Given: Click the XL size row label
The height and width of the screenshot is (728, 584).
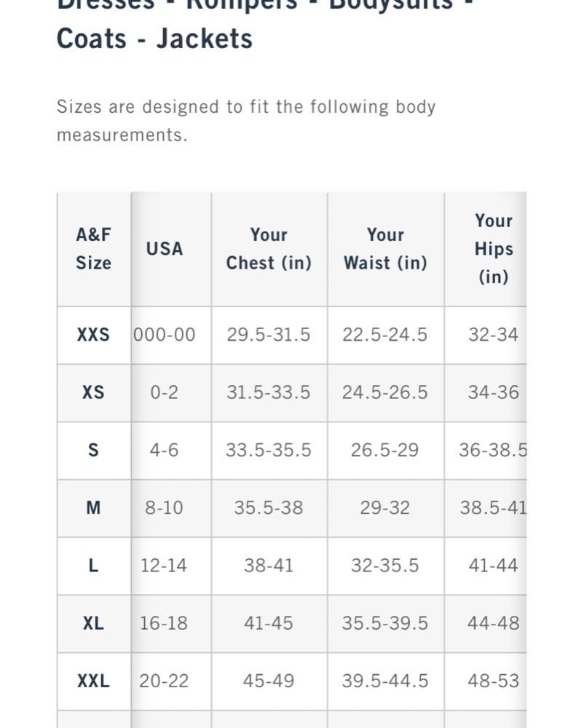Looking at the screenshot, I should coord(93,623).
